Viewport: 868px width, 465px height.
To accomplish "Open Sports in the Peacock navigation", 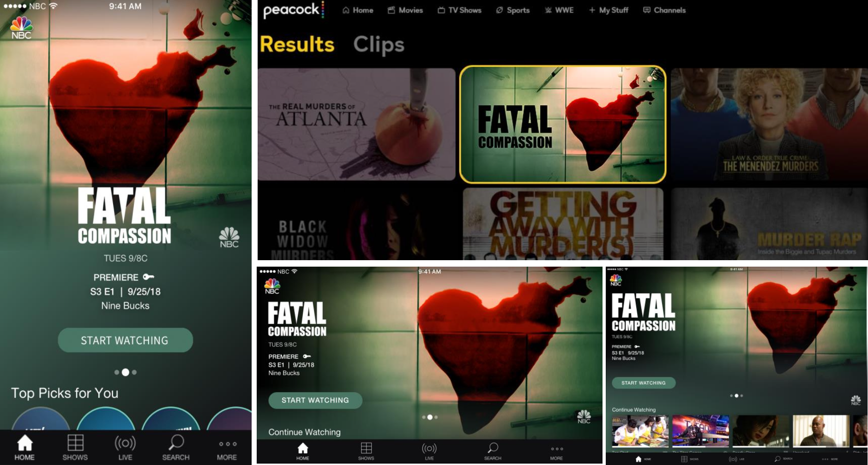I will [x=512, y=10].
